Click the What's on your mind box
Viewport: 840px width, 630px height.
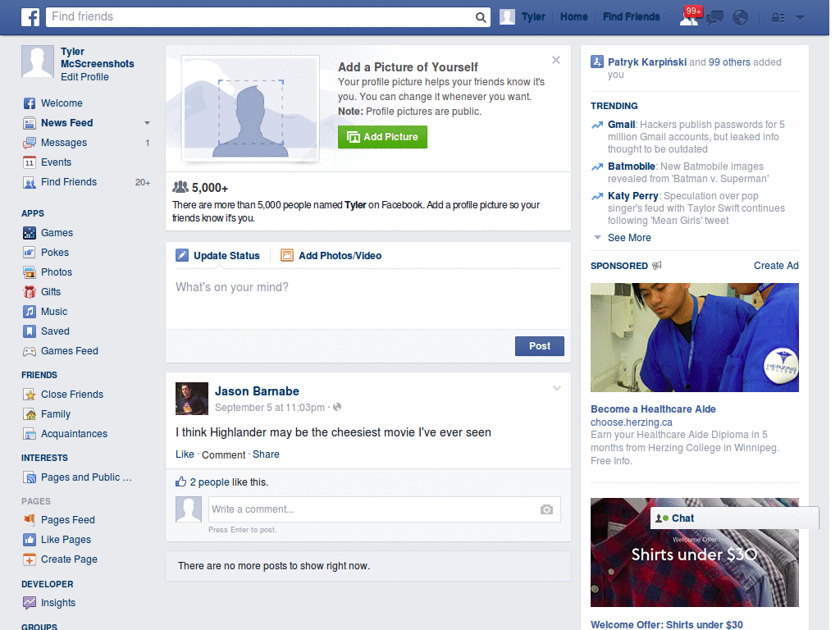click(368, 299)
